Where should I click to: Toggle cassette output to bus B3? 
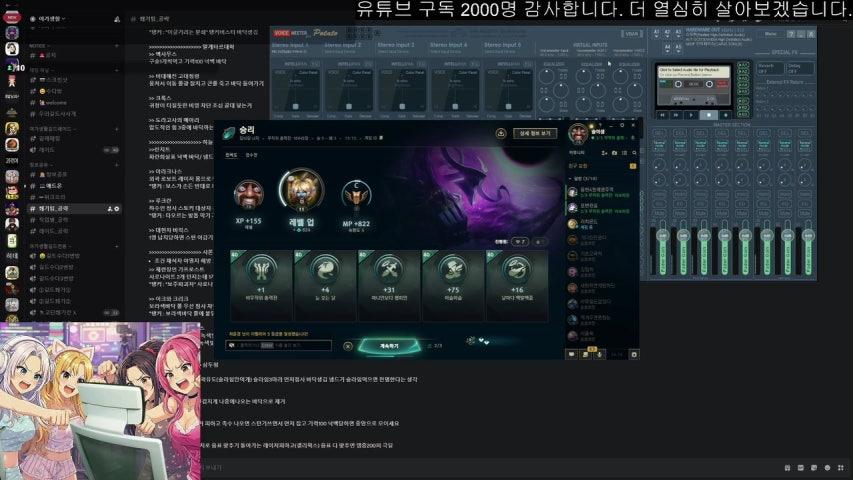743,114
